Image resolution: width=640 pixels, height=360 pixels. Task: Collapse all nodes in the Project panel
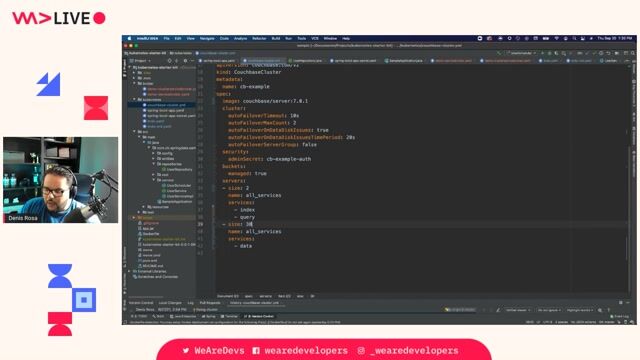point(177,61)
